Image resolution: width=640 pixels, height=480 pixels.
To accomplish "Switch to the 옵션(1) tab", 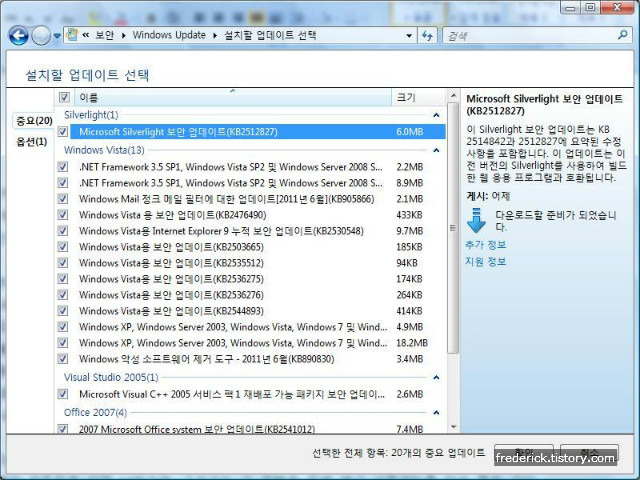I will click(31, 142).
